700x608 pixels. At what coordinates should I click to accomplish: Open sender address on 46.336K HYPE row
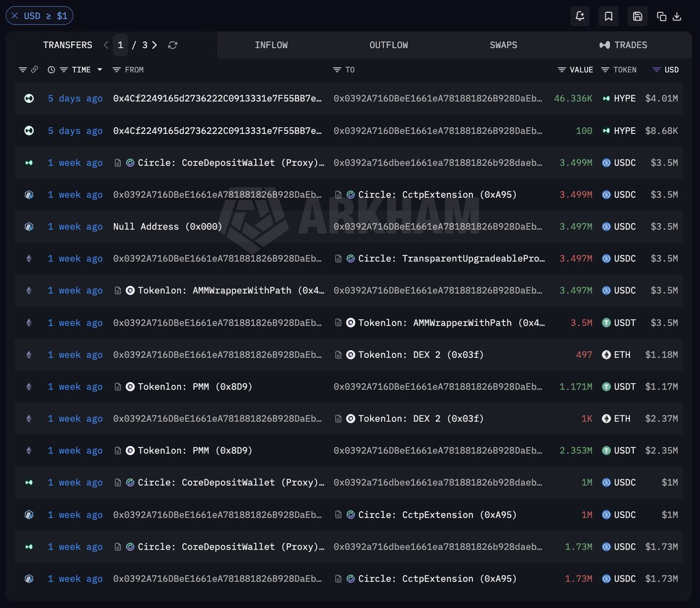[x=218, y=99]
